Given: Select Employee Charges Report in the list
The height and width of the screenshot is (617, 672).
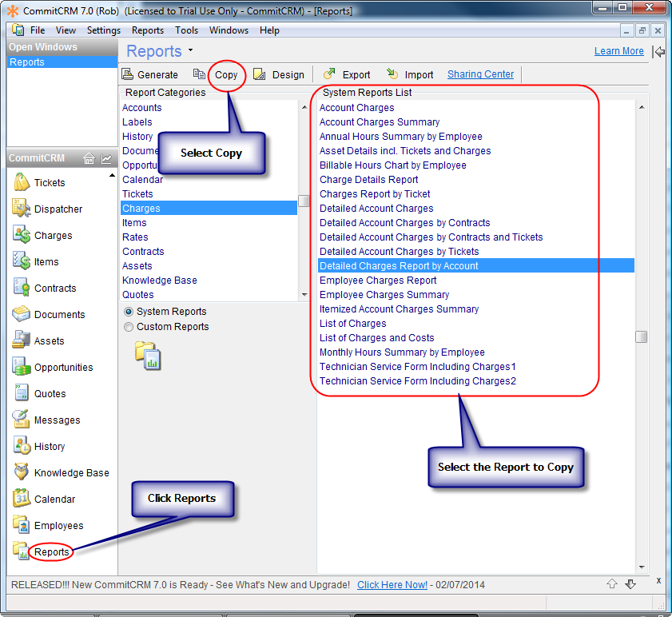Looking at the screenshot, I should point(378,281).
